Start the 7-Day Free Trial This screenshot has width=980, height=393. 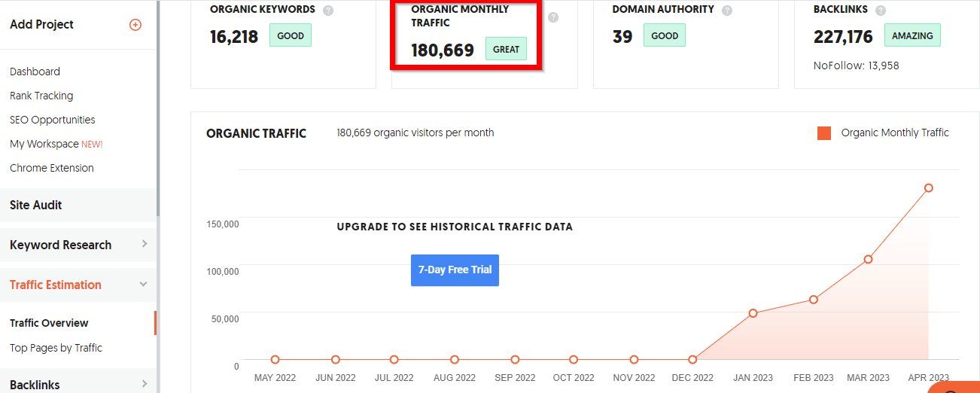tap(455, 270)
